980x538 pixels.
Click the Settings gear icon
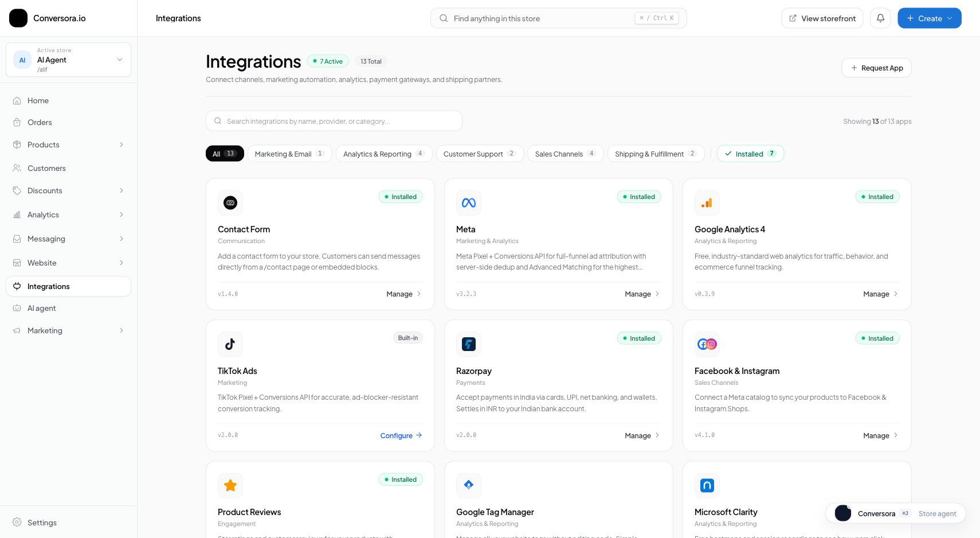pos(17,523)
